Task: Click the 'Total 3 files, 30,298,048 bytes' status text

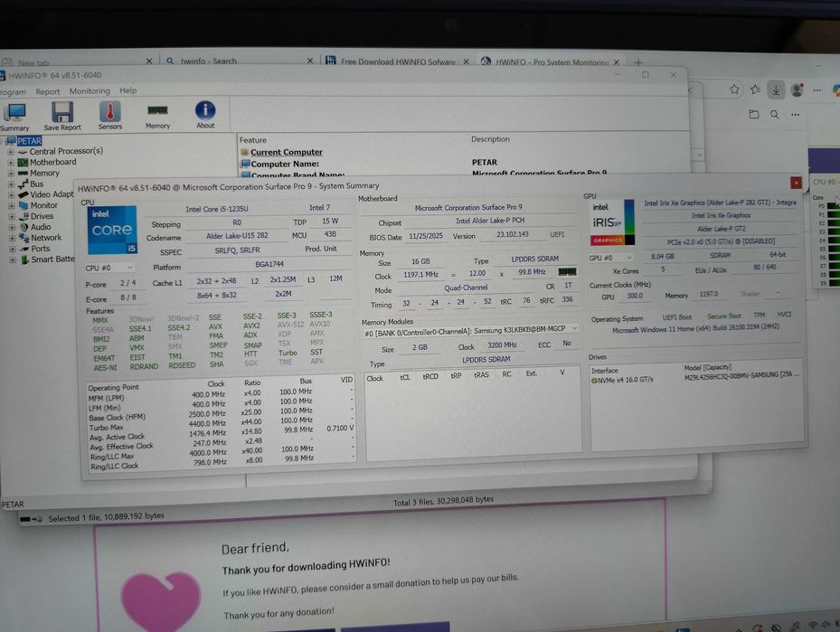Action: pos(444,501)
